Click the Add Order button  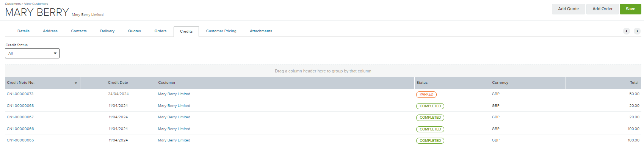point(602,9)
